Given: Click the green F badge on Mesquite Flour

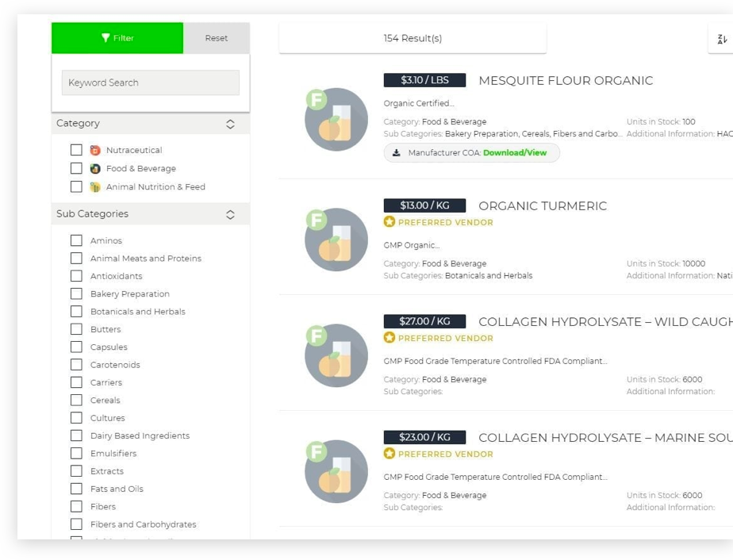Looking at the screenshot, I should [x=317, y=100].
